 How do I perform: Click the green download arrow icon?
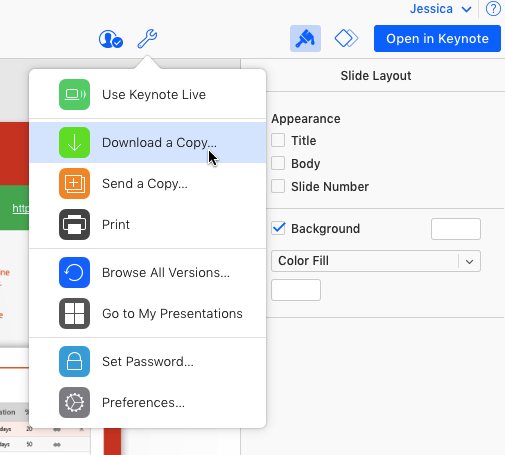[74, 142]
